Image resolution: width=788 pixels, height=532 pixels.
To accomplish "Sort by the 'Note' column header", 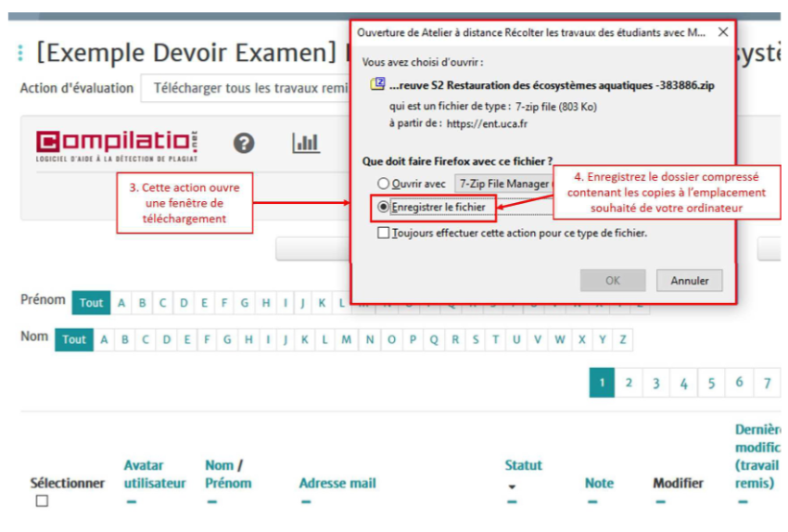I will coord(599,483).
